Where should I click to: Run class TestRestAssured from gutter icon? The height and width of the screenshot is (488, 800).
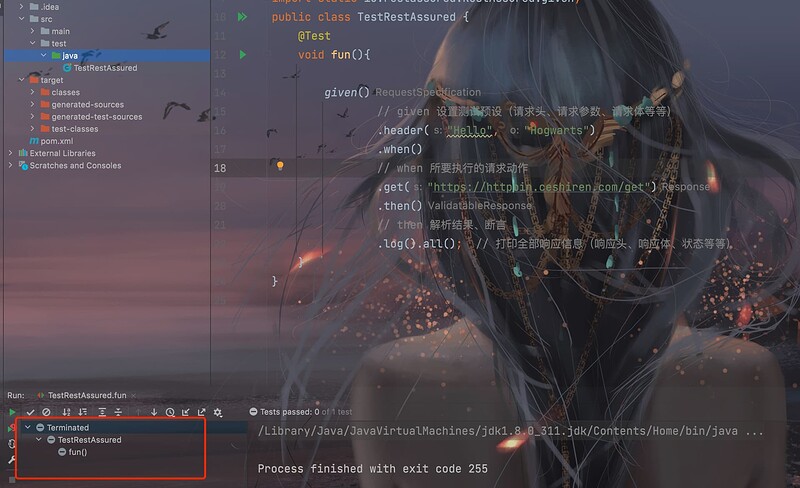tap(242, 17)
